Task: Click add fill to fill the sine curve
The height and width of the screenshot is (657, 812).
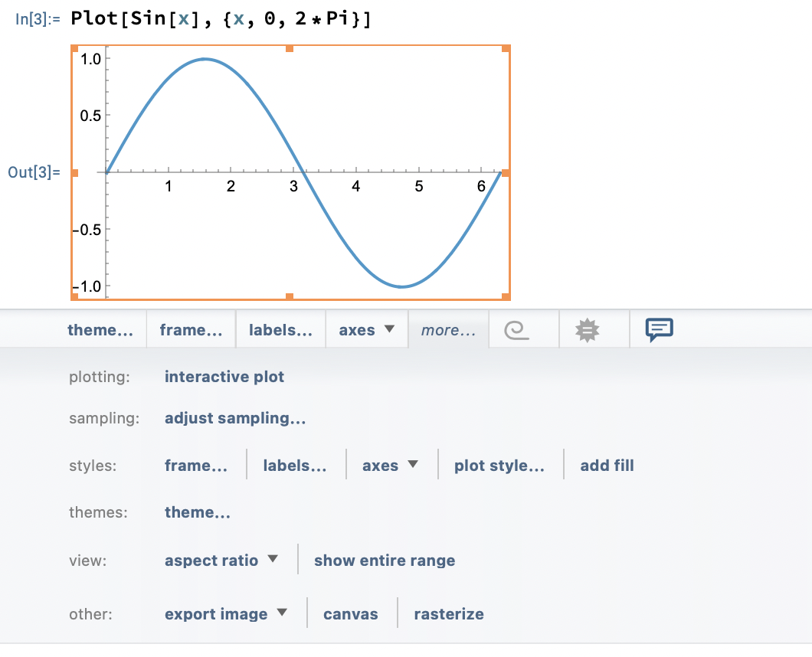Action: pyautogui.click(x=606, y=465)
